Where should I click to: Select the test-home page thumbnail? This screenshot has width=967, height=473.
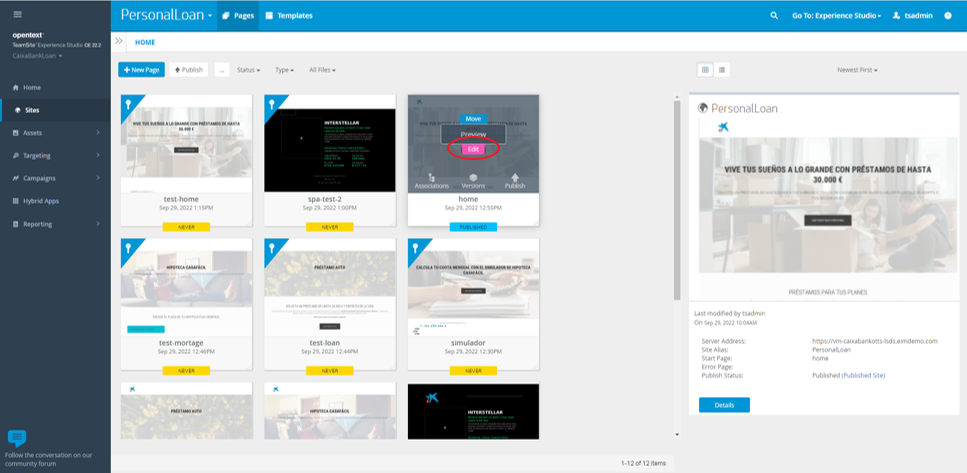(186, 144)
